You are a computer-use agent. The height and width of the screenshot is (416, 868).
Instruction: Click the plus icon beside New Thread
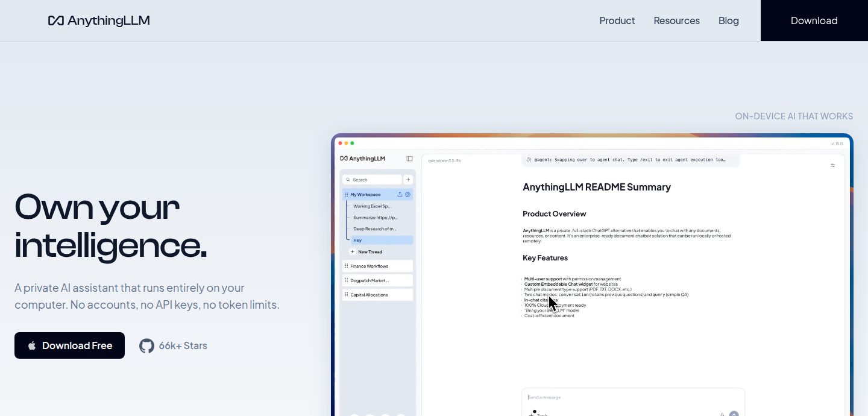[x=353, y=252]
